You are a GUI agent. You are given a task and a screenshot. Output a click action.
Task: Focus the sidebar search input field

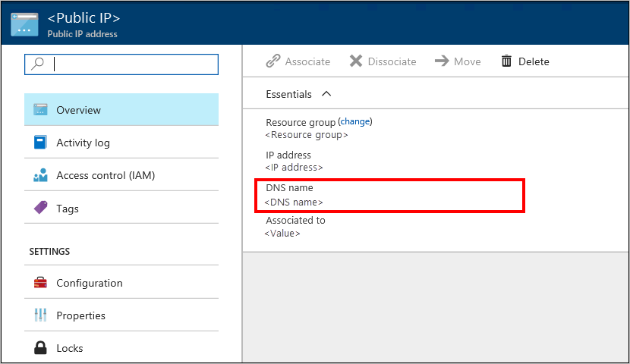[133, 64]
